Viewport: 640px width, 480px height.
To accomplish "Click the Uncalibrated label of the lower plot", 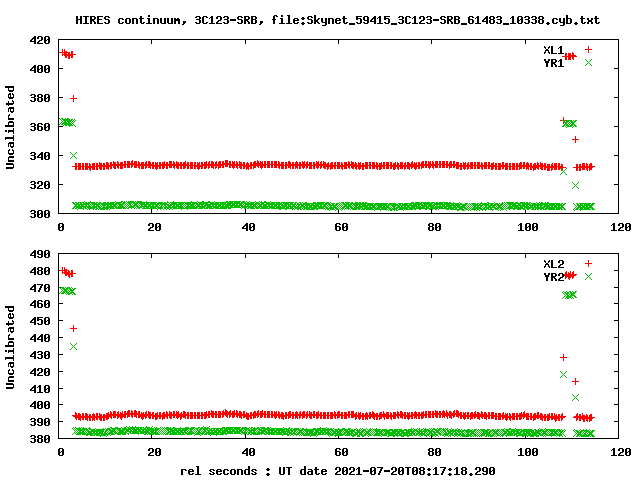I will [x=10, y=347].
